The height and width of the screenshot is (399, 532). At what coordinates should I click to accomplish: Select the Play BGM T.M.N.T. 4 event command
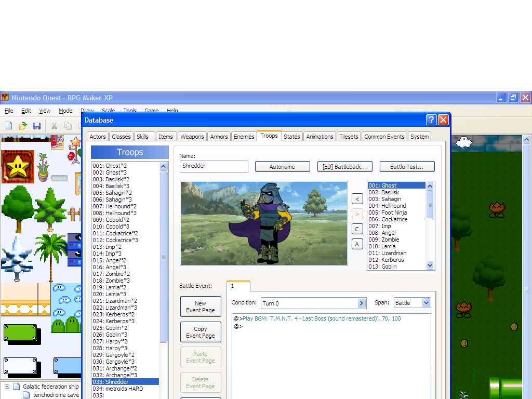pyautogui.click(x=317, y=318)
